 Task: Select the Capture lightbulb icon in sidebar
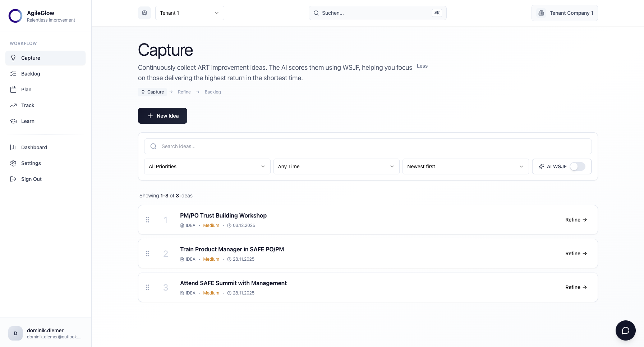coord(13,58)
